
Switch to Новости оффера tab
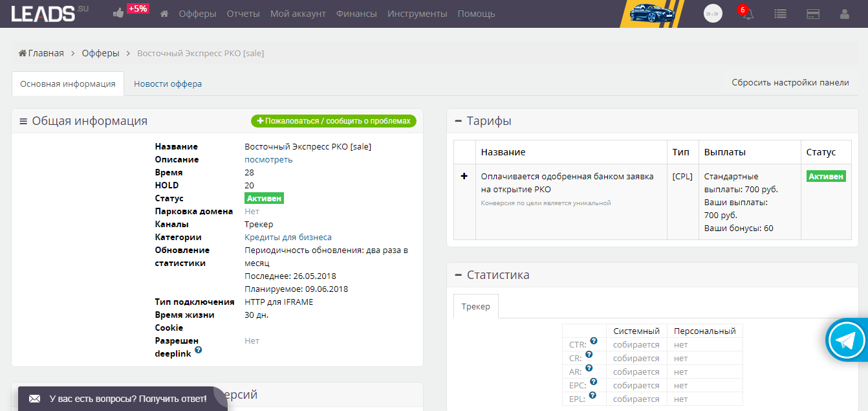(168, 83)
